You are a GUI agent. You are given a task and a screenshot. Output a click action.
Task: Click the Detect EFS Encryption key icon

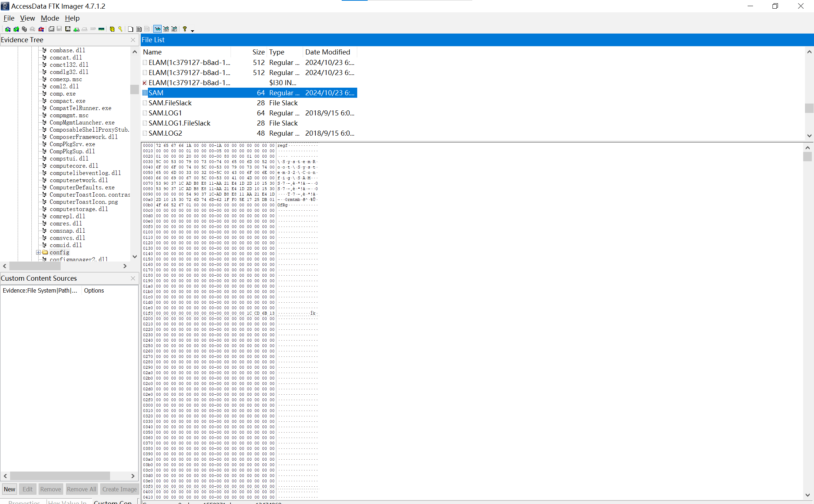120,29
